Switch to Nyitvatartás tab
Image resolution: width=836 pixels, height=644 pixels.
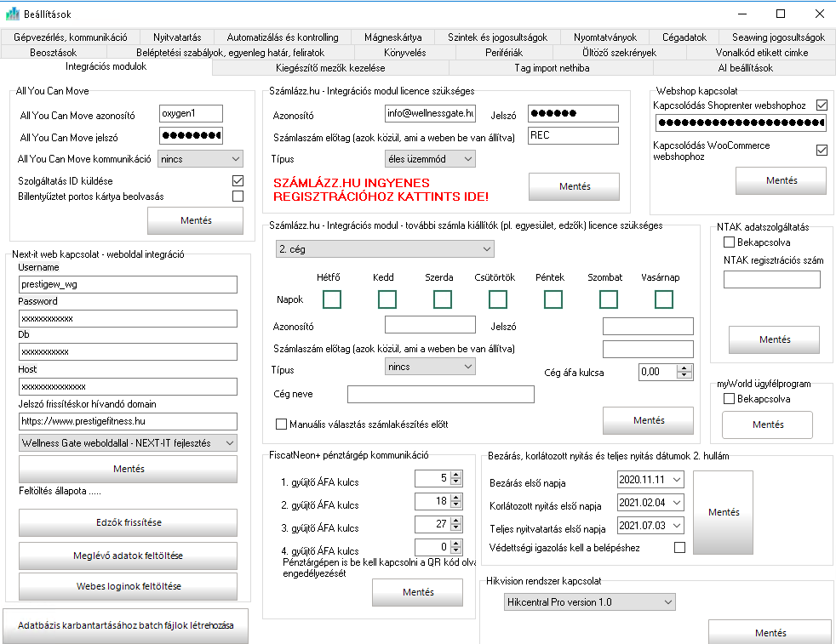pyautogui.click(x=177, y=37)
